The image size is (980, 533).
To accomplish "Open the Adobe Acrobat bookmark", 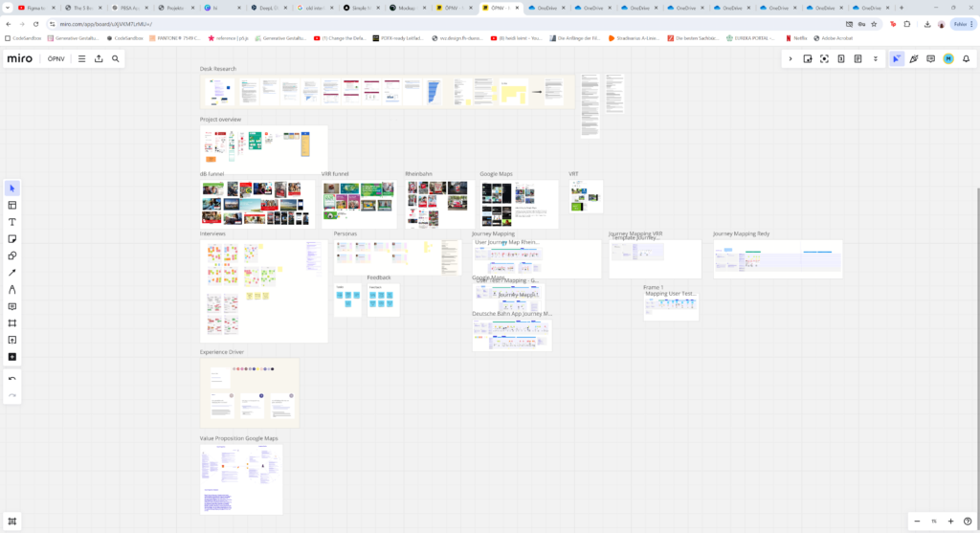I will pos(833,38).
